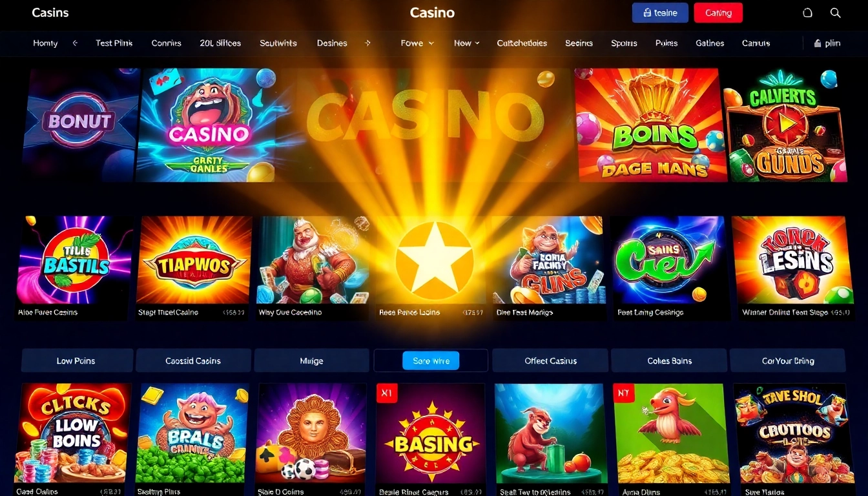The height and width of the screenshot is (496, 868).
Task: Click the plus icon after Desines
Action: 367,43
